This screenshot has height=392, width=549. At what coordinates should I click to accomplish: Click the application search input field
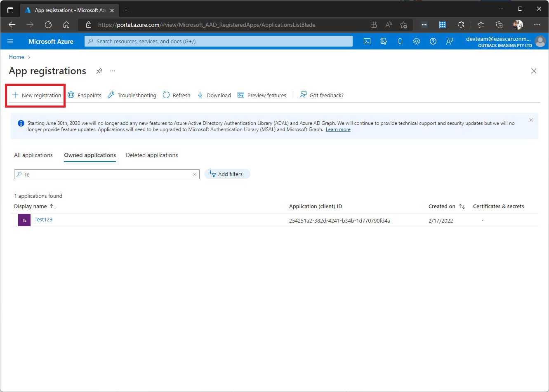point(106,174)
